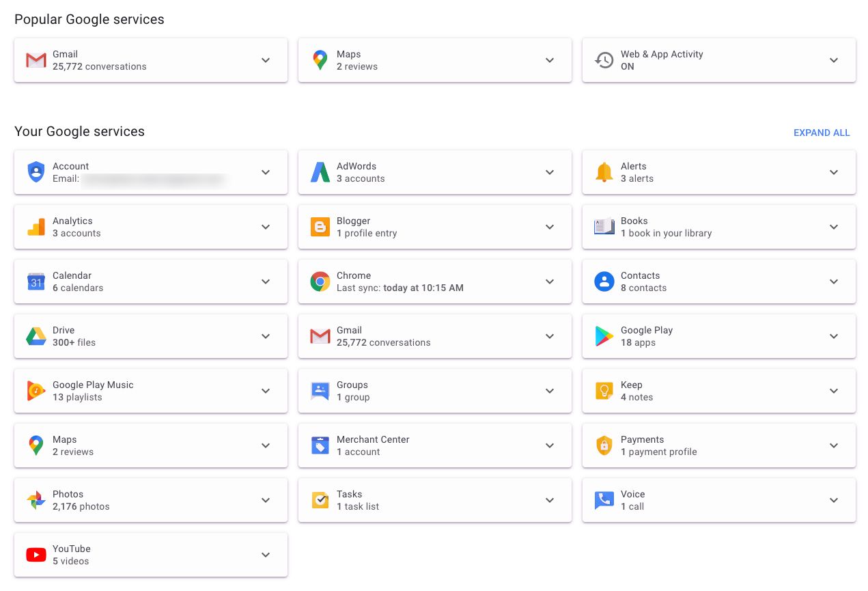This screenshot has height=591, width=868.
Task: Click the Account shield icon
Action: tap(36, 172)
